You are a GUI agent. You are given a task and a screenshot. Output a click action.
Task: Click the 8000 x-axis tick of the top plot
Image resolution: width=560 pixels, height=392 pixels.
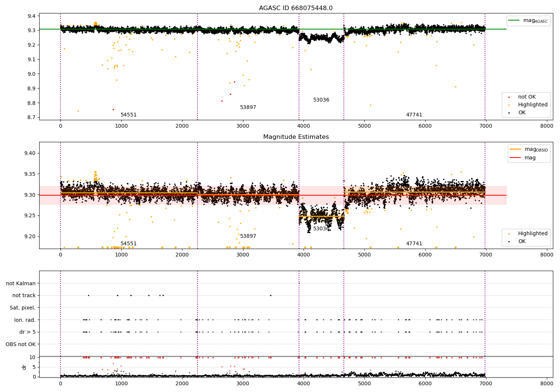pyautogui.click(x=547, y=126)
